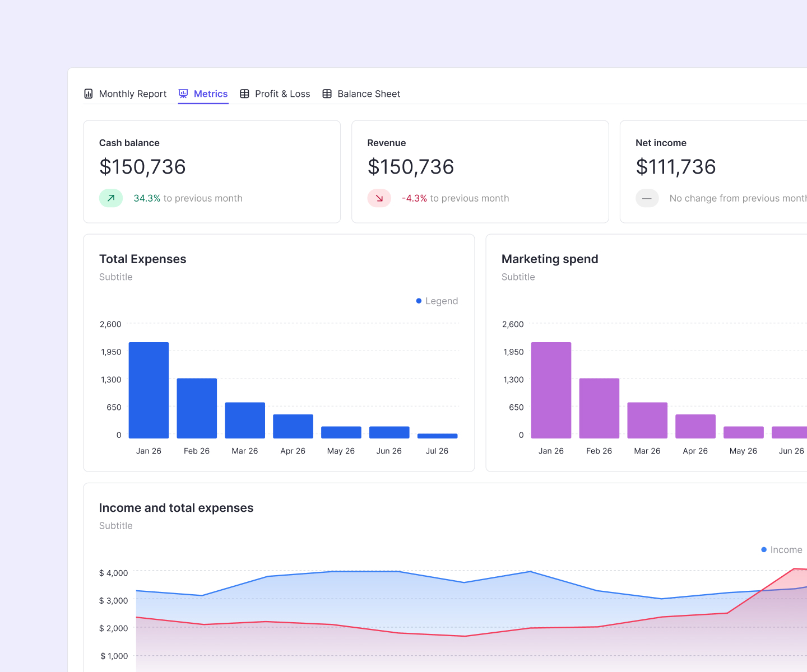Click the -4.3% to previous month text
Screen dimensions: 807x672
[x=456, y=198]
